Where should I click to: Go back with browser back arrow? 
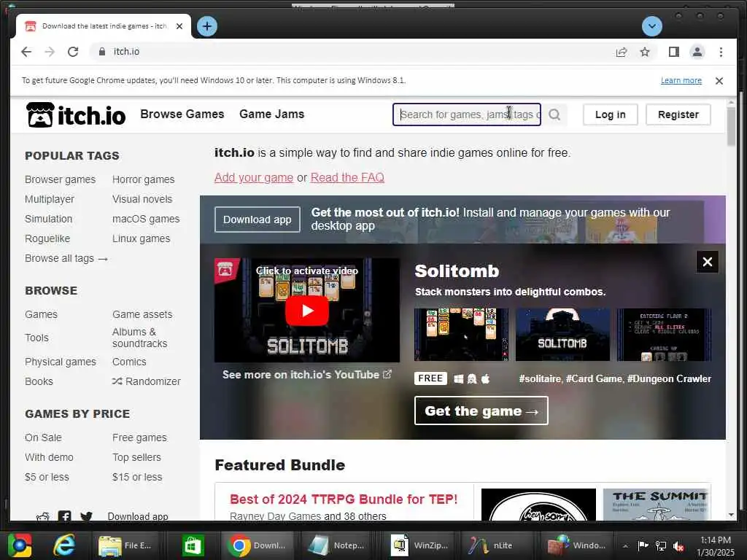tap(26, 52)
